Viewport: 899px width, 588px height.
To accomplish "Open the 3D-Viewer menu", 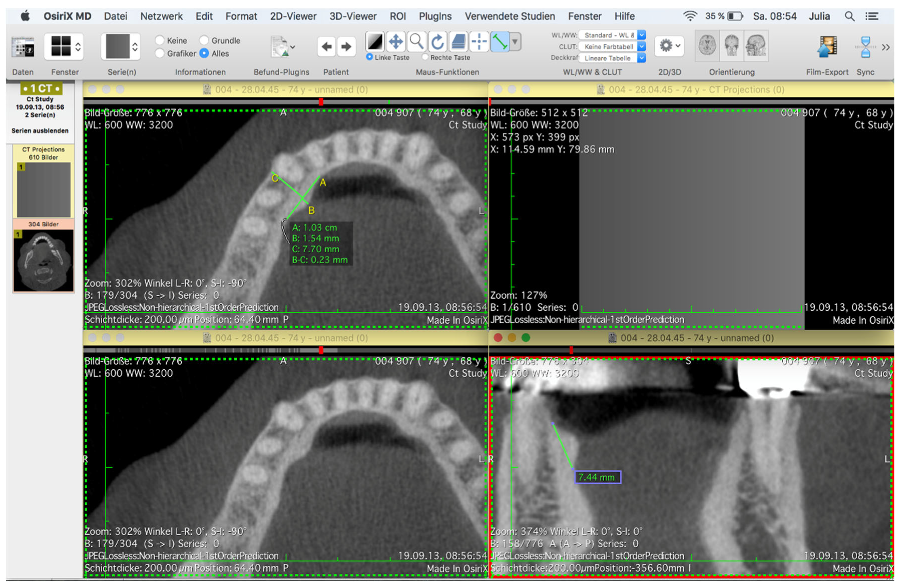I will click(x=353, y=16).
